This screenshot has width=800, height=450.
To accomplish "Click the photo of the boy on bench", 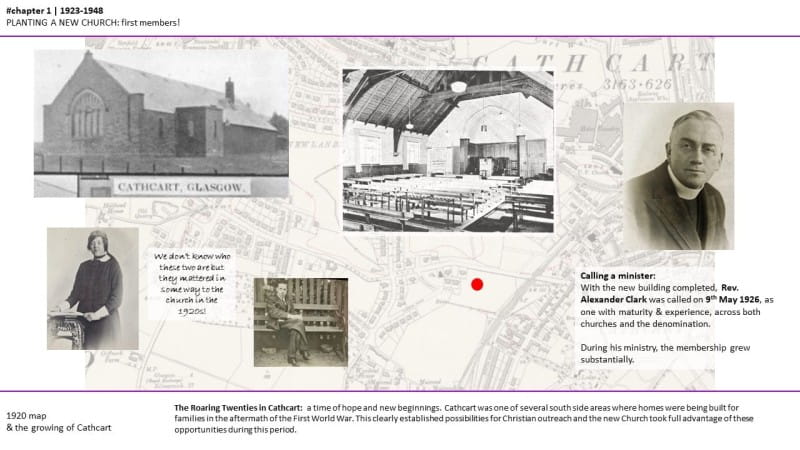I will click(300, 321).
